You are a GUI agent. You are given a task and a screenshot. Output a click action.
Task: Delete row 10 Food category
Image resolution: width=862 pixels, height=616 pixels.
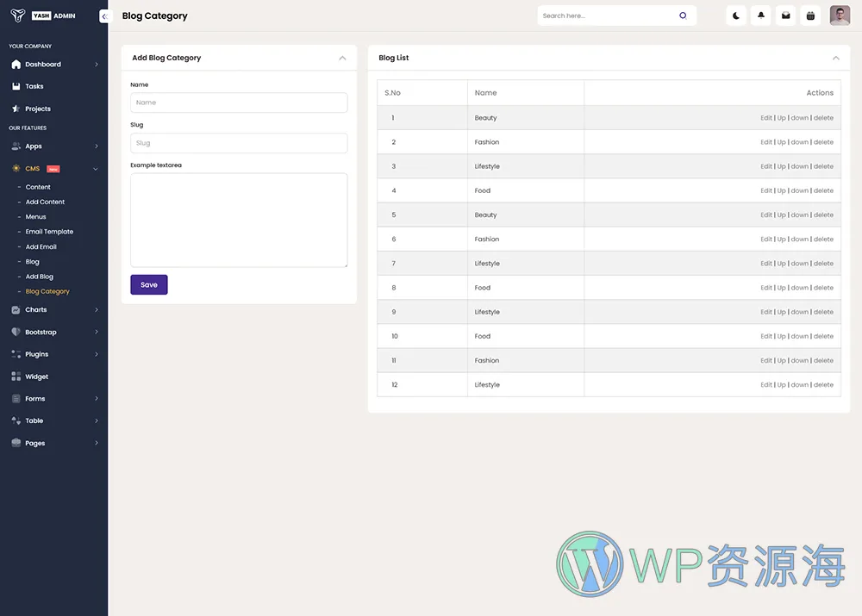click(x=823, y=336)
